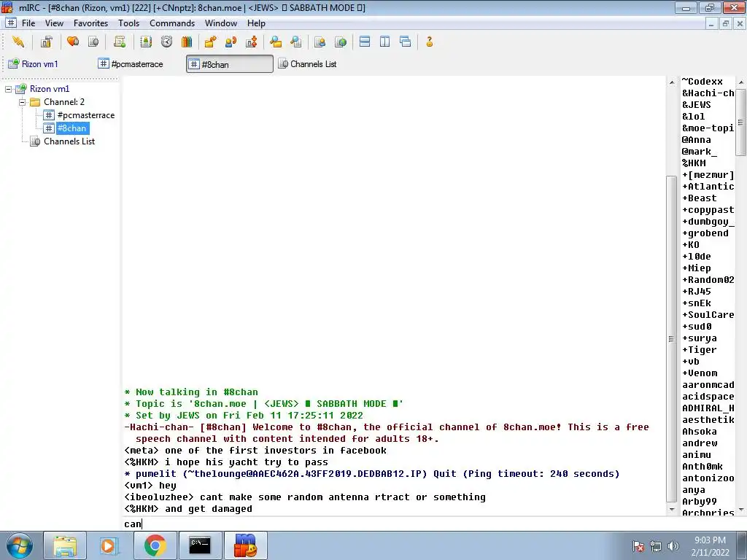Viewport: 747px width, 560px height.
Task: Click the Windows Start button
Action: [20, 545]
